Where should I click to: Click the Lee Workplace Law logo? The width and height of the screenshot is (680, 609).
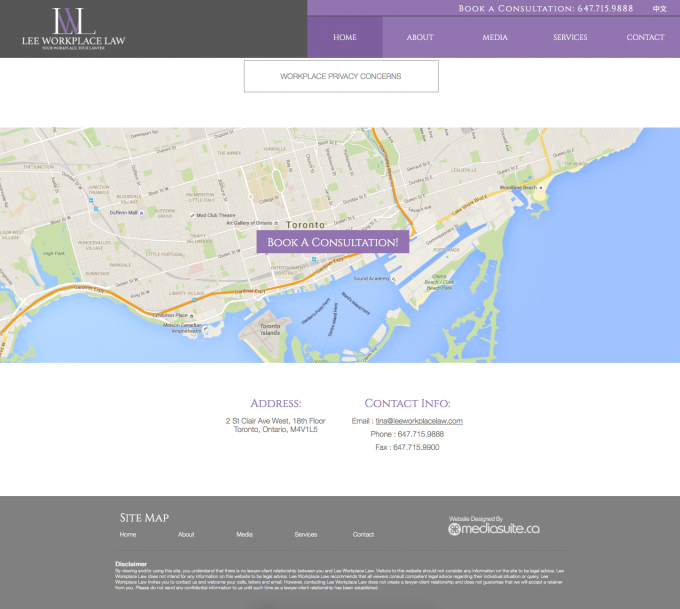(x=74, y=29)
